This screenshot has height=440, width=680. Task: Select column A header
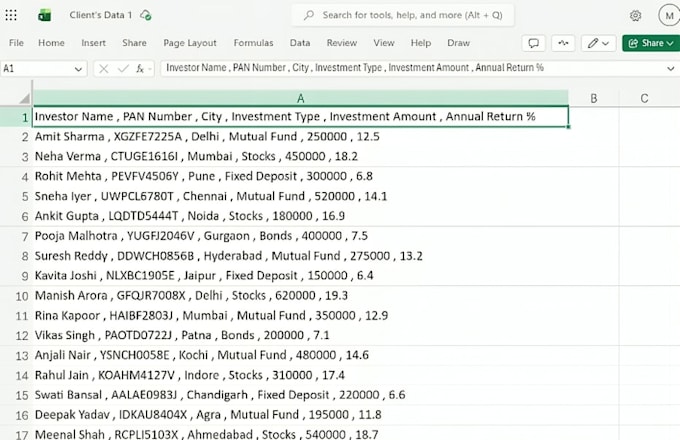tap(301, 98)
